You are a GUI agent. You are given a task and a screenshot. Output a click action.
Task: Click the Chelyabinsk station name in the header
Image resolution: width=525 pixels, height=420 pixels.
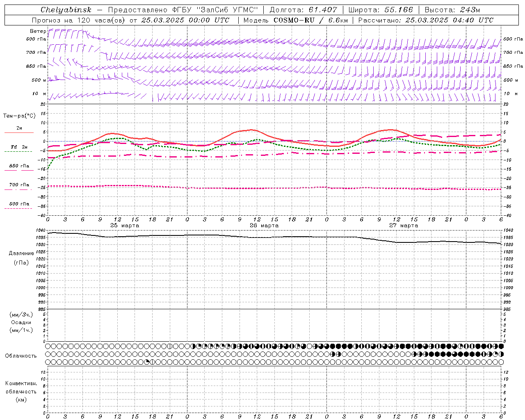(x=66, y=10)
